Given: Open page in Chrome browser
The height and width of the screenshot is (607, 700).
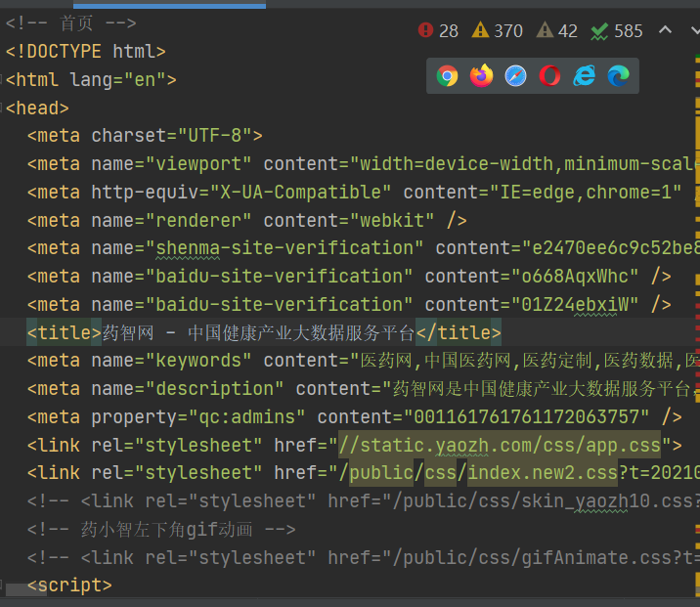Looking at the screenshot, I should [x=447, y=76].
